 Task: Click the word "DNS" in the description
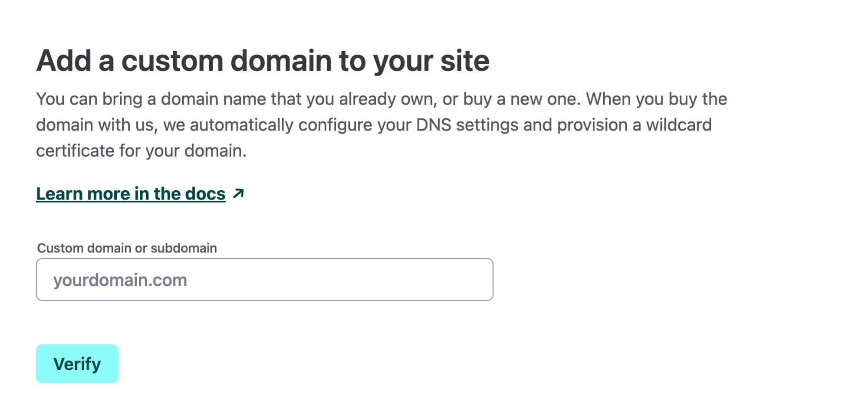(x=433, y=125)
